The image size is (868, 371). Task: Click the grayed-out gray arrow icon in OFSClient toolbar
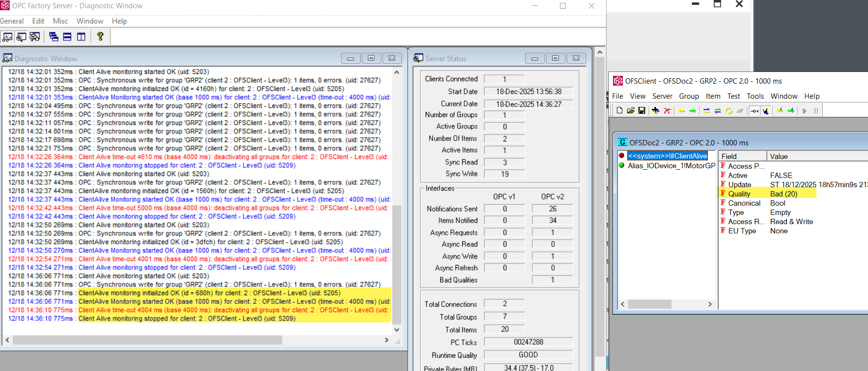tap(740, 110)
